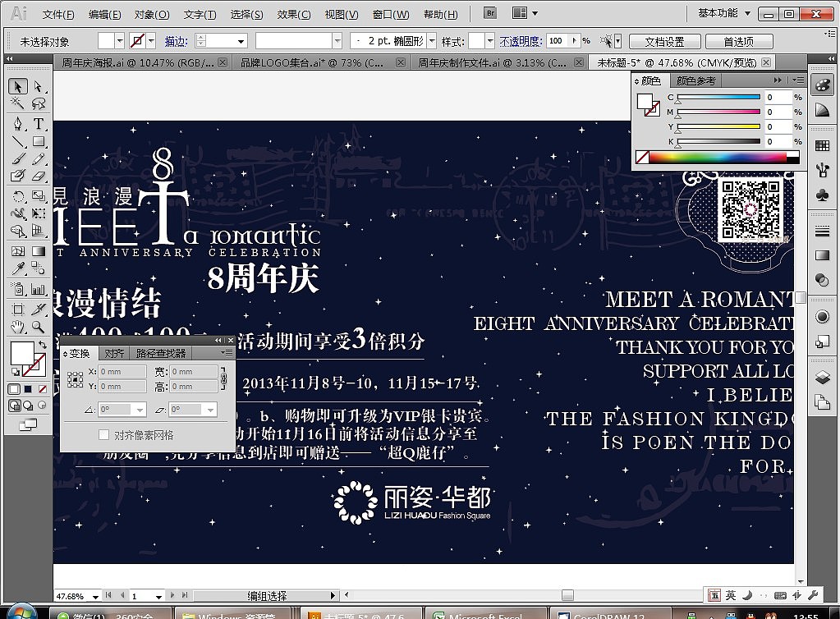
Task: Select the Zoom tool
Action: point(38,327)
